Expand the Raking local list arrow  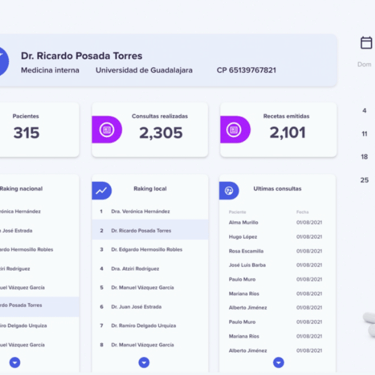144,362
